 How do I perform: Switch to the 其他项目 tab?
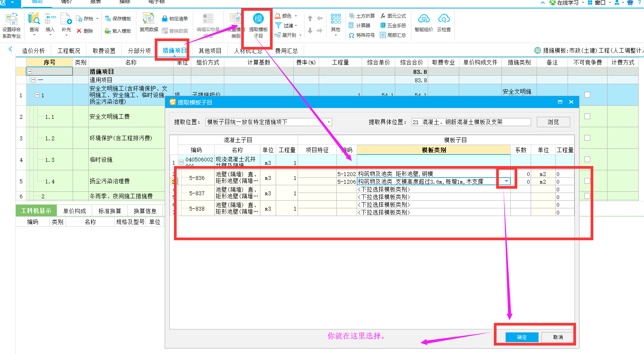point(210,51)
